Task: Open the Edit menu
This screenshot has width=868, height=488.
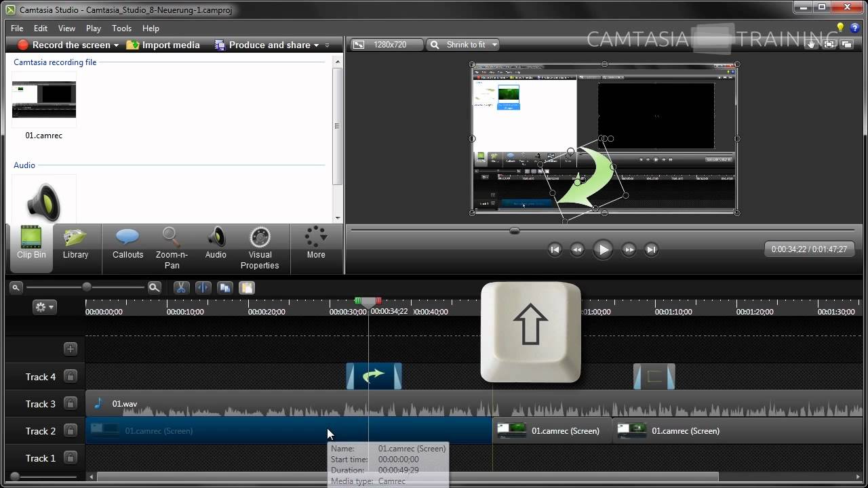Action: (41, 28)
